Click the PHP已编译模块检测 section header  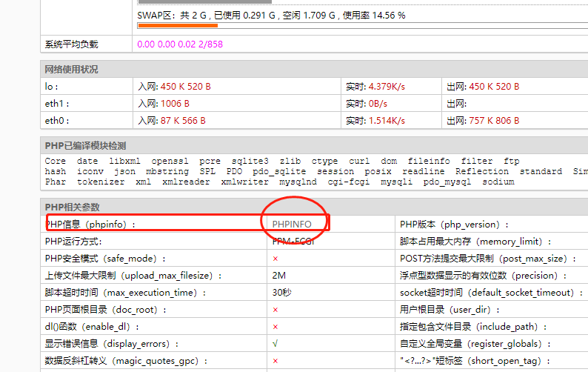(85, 146)
